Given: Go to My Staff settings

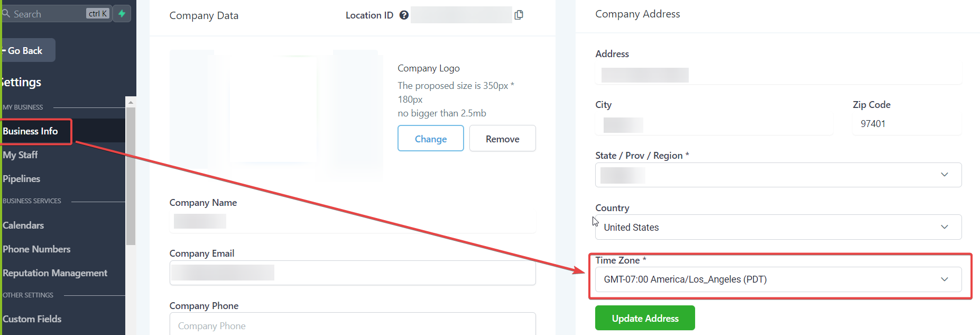Looking at the screenshot, I should 21,155.
